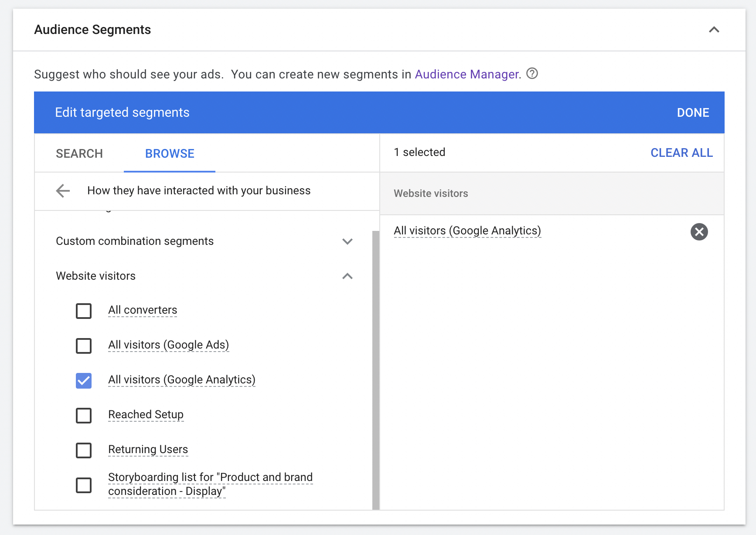Switch to the BROWSE tab
The height and width of the screenshot is (535, 756).
(x=170, y=153)
